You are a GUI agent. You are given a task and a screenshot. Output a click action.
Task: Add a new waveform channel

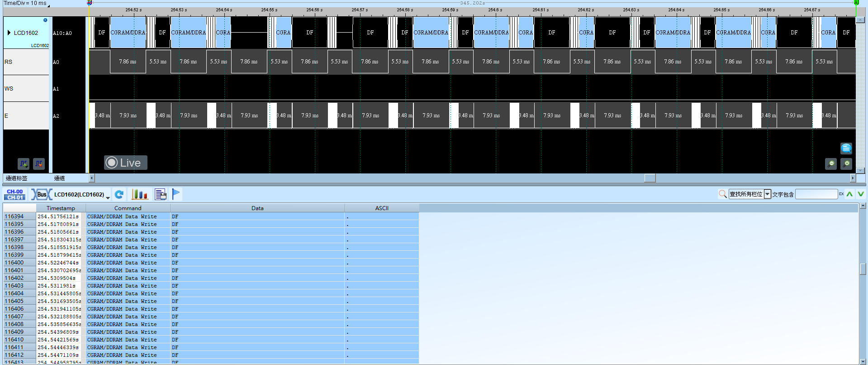[x=24, y=163]
